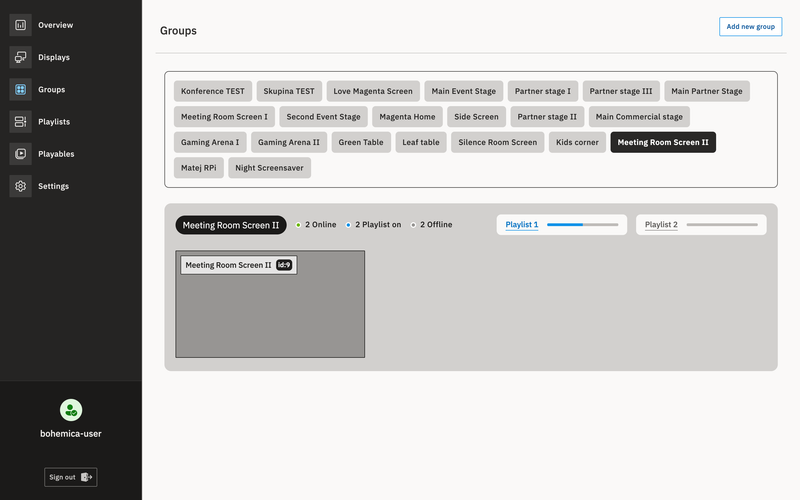Click Add new group button

(x=751, y=27)
